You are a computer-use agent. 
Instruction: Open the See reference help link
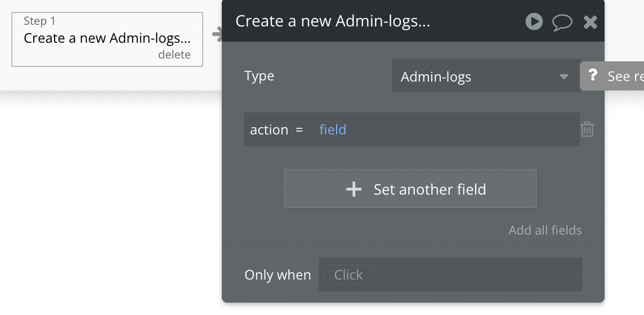(x=625, y=76)
